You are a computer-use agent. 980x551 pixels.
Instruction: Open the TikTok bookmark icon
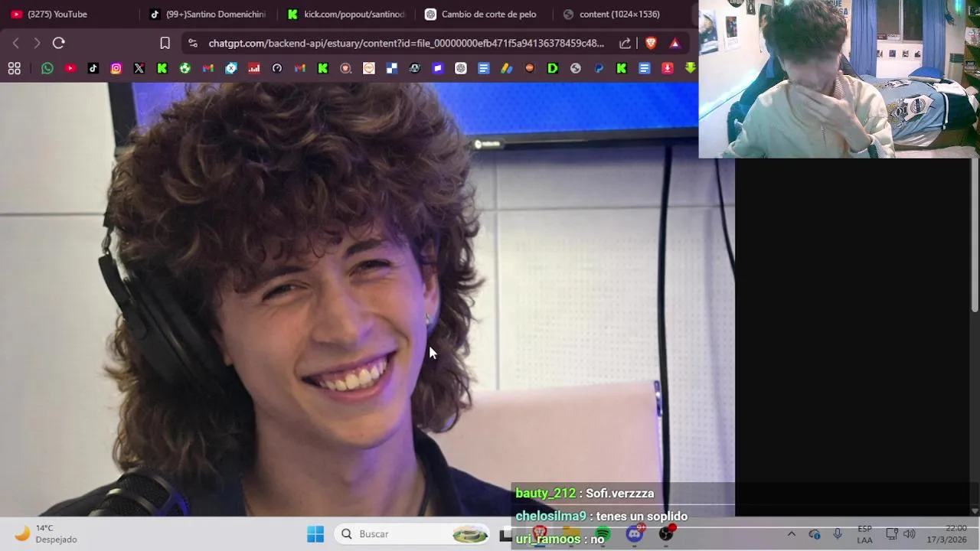(x=93, y=68)
